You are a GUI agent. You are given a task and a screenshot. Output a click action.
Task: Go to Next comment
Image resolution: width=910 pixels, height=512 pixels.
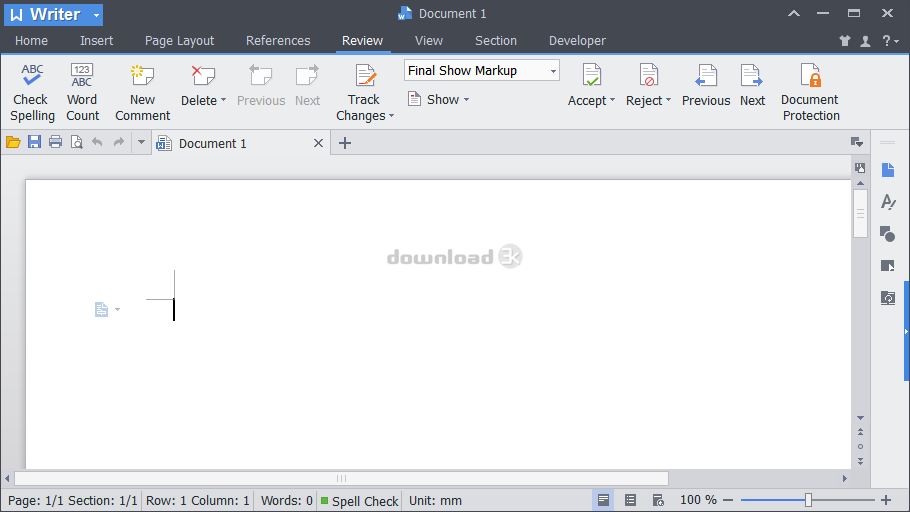click(307, 86)
